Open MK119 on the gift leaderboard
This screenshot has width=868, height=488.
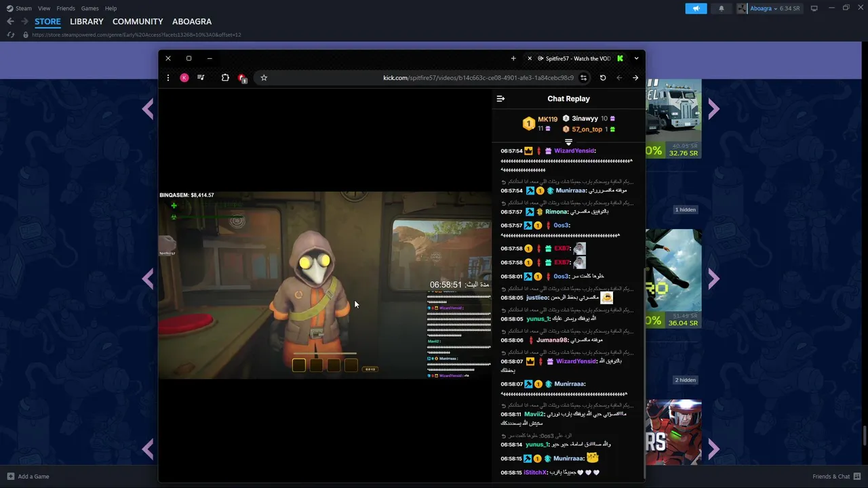pyautogui.click(x=547, y=119)
